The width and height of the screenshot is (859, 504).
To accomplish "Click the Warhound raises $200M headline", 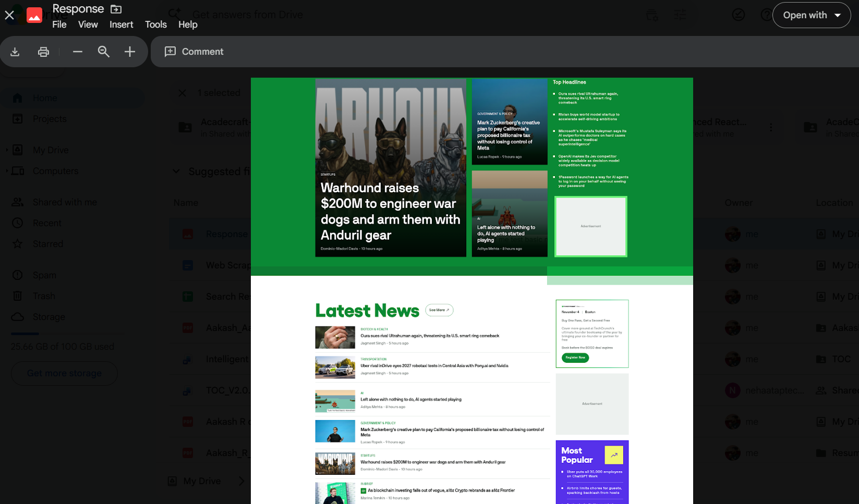I will [390, 212].
